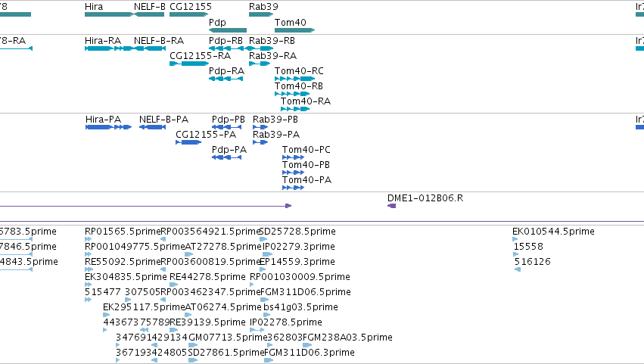Click the AT27278.5prime EST label
Viewport: 644px width, 364px height.
point(223,247)
